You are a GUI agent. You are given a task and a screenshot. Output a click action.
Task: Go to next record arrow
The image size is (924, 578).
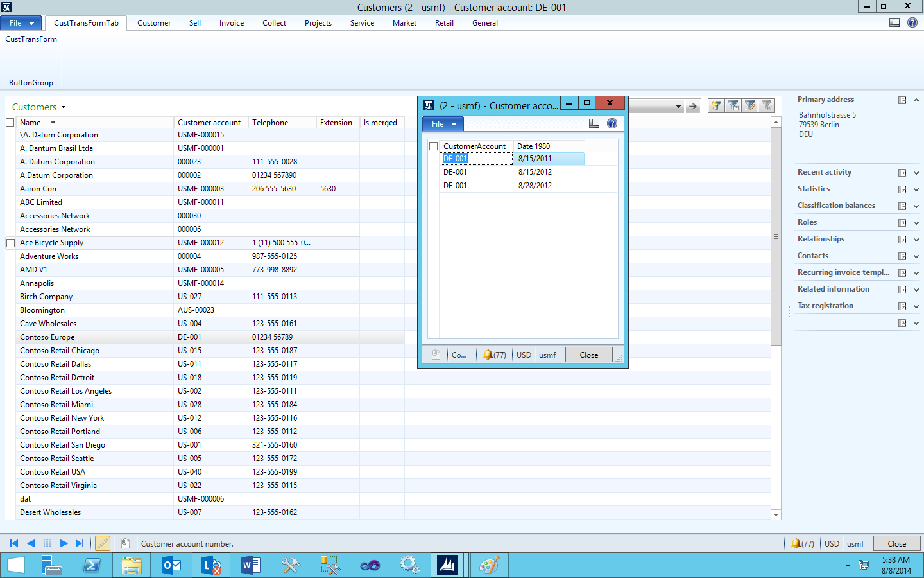tap(64, 543)
